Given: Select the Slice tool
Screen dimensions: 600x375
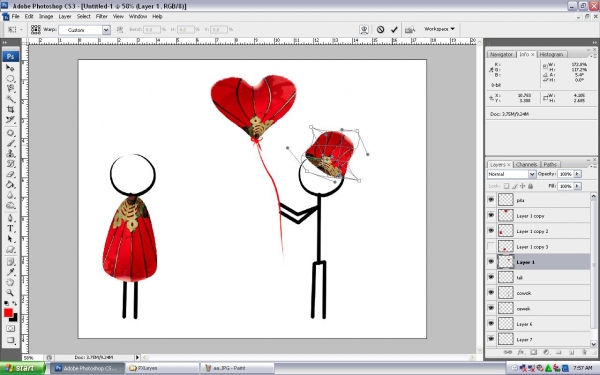Looking at the screenshot, I should [x=10, y=120].
